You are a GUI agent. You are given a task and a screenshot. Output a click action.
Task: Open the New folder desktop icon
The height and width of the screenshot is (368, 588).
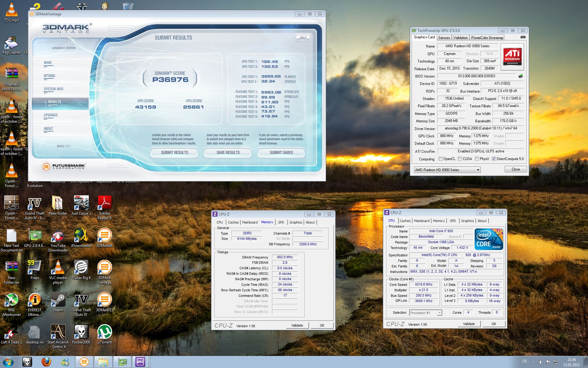[58, 205]
